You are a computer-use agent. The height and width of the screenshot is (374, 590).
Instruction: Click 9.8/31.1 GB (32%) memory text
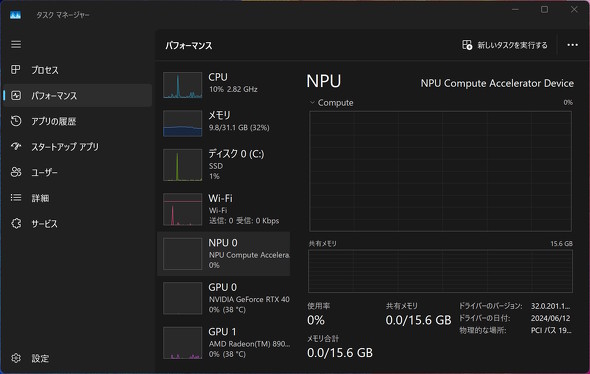point(239,128)
